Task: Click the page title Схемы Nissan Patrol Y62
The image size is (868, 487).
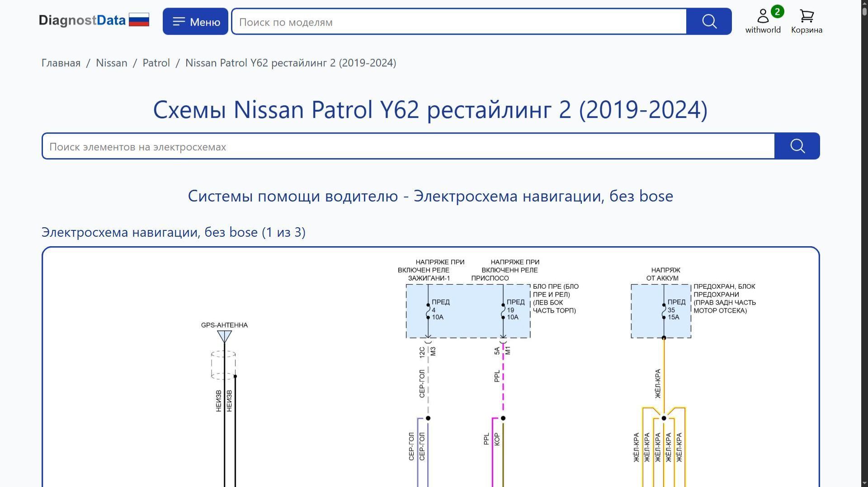Action: click(x=430, y=109)
